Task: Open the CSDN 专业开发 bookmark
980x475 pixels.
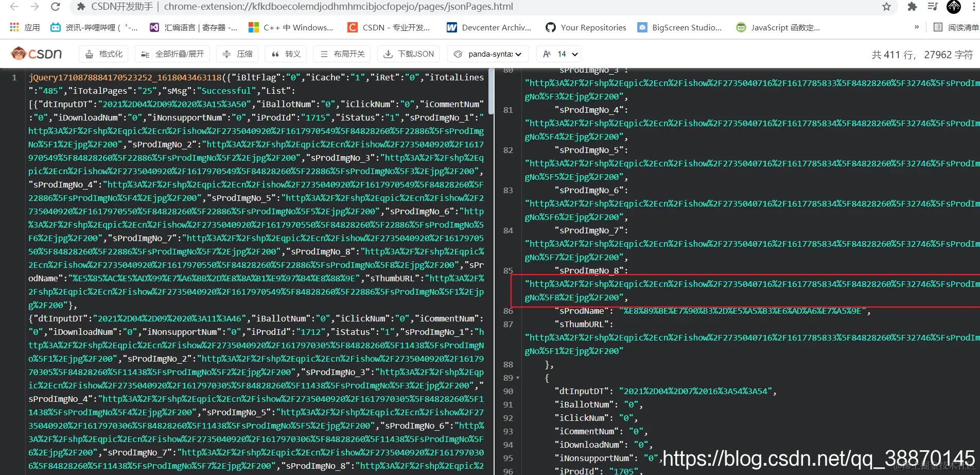Action: (389, 27)
